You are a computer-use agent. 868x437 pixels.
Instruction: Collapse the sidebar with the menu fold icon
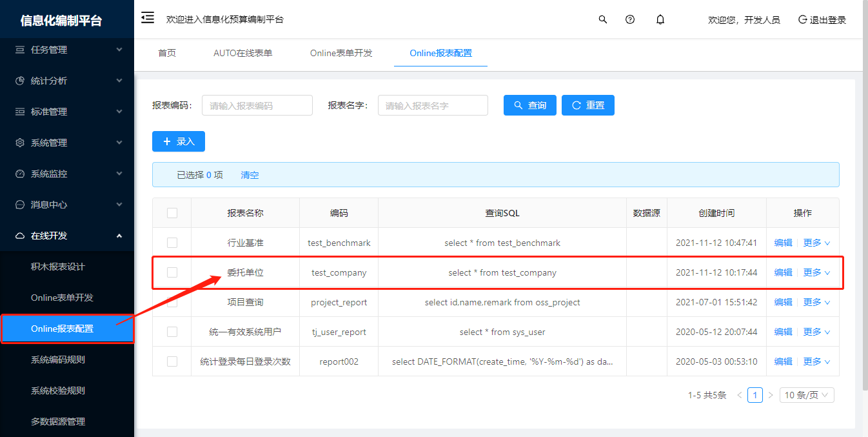tap(148, 17)
